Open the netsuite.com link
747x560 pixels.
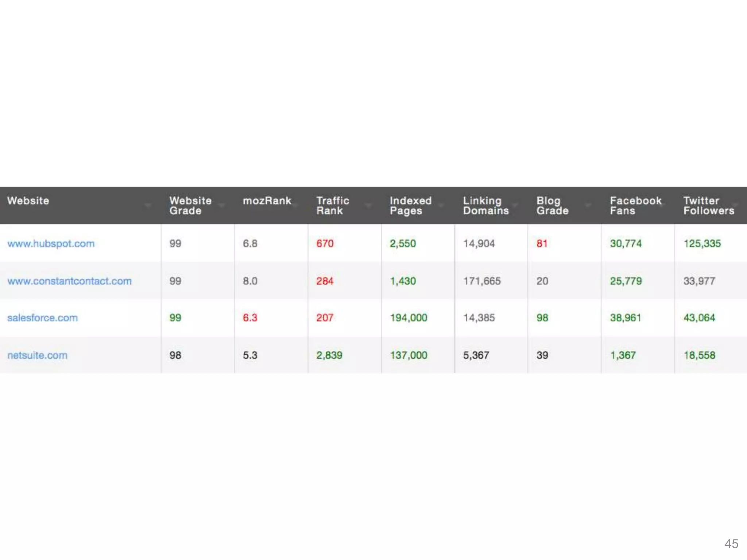(37, 355)
